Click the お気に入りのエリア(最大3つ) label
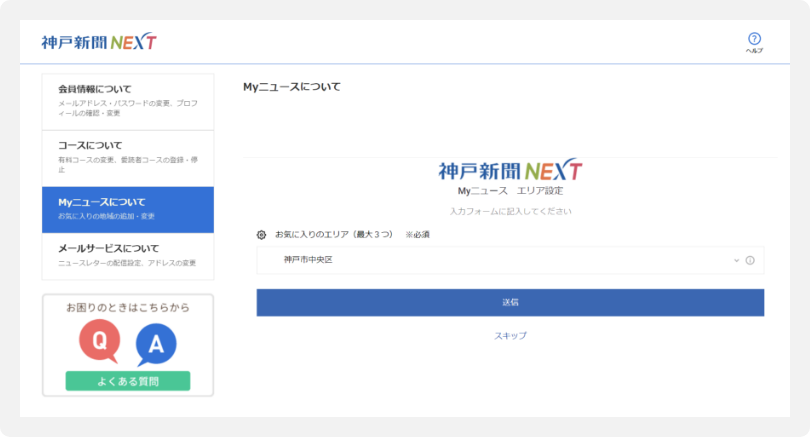This screenshot has height=437, width=810. [x=334, y=235]
